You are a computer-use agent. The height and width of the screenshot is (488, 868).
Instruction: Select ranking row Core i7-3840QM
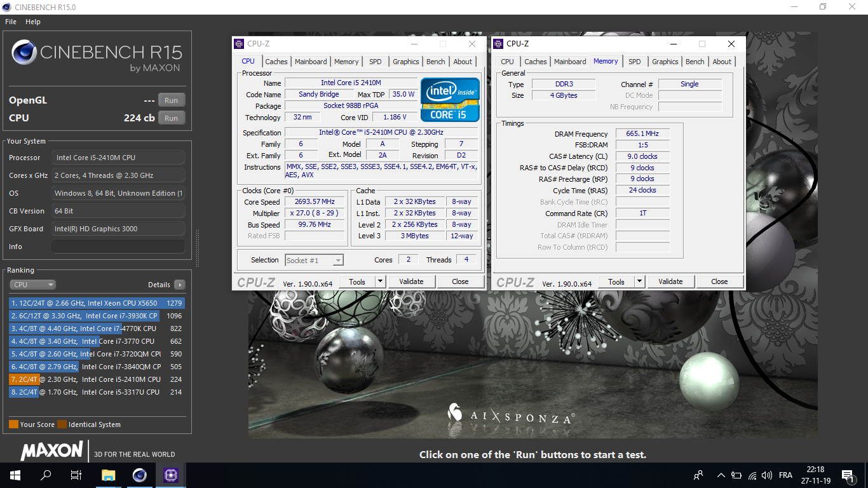click(x=97, y=367)
